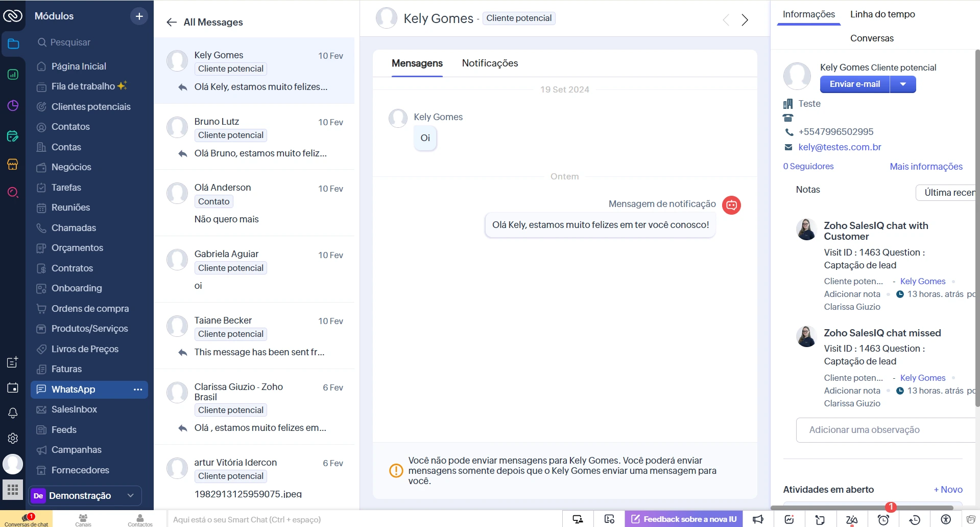Switch to the Notificações tab
Viewport: 980px width, 527px height.
(490, 63)
